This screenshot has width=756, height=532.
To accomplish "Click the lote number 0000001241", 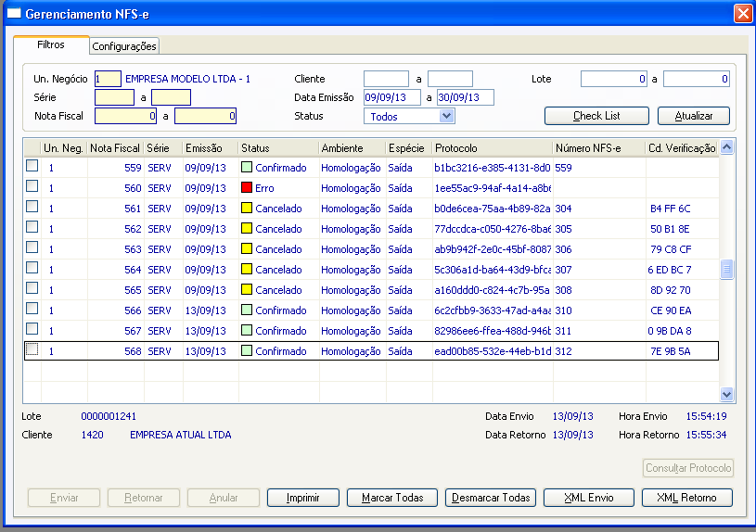I will tap(109, 416).
